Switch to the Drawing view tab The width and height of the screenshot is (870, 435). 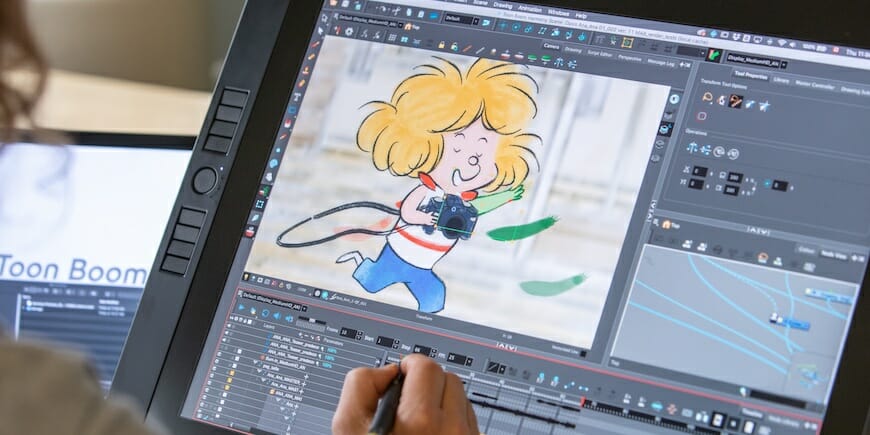tap(573, 50)
